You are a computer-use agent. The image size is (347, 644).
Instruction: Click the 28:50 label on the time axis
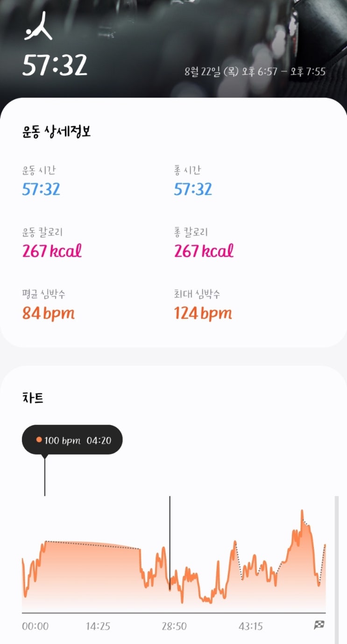click(x=174, y=626)
